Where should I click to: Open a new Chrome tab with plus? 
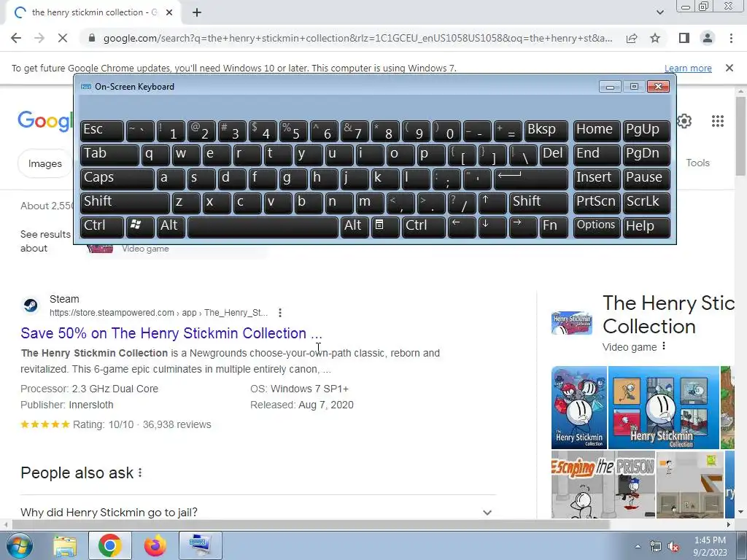pyautogui.click(x=197, y=13)
